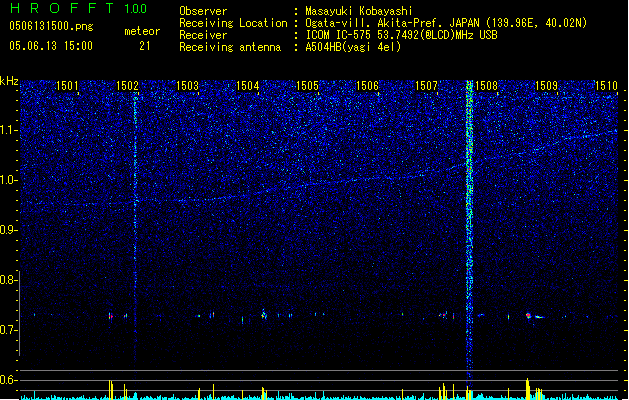Screen dimensions: 629x400
Task: Click the 1505 time marker
Action: 307,86
